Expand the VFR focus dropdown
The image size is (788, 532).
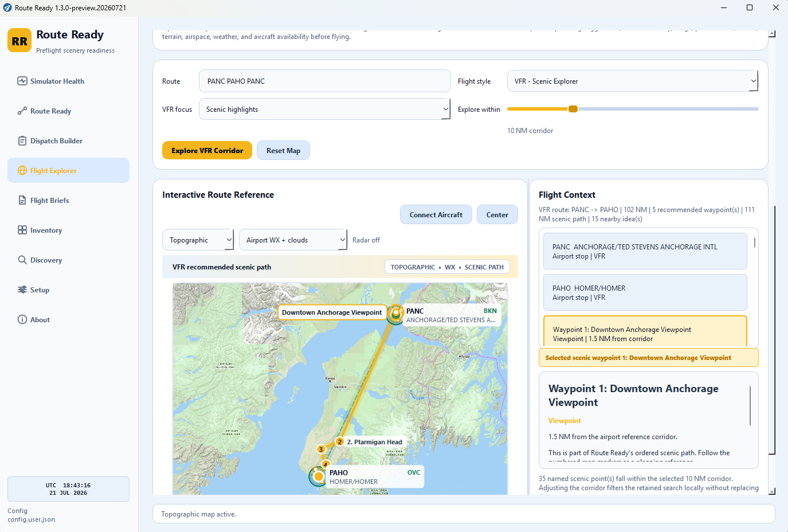click(x=324, y=109)
